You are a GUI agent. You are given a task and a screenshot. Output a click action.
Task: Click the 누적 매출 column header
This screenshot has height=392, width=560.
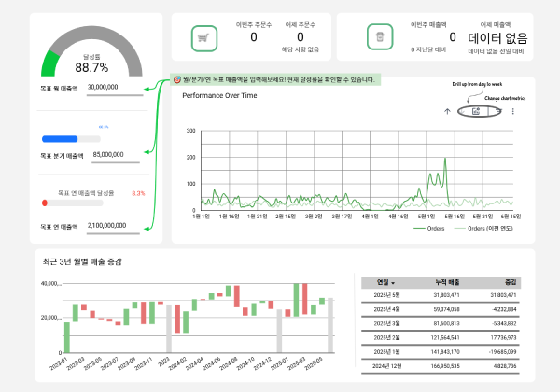coord(447,282)
